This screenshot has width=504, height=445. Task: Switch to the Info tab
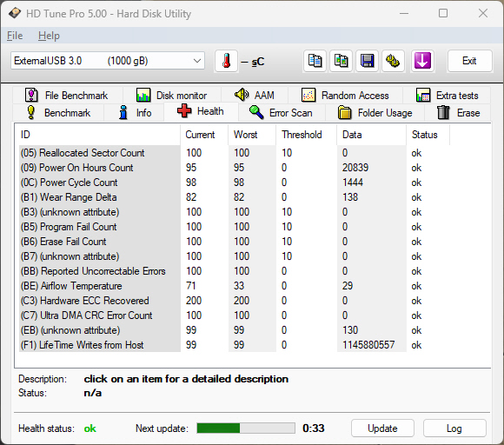135,113
